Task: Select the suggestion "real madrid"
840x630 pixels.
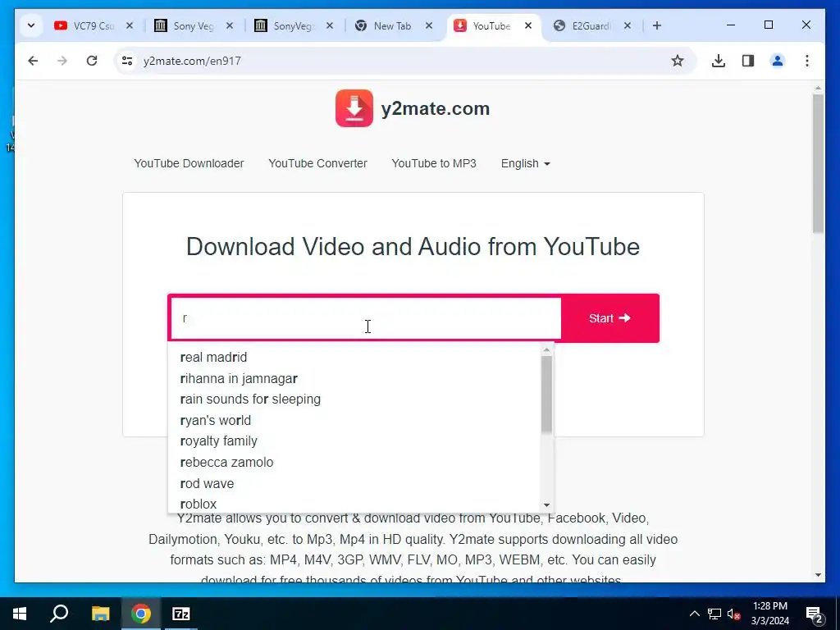Action: click(214, 358)
